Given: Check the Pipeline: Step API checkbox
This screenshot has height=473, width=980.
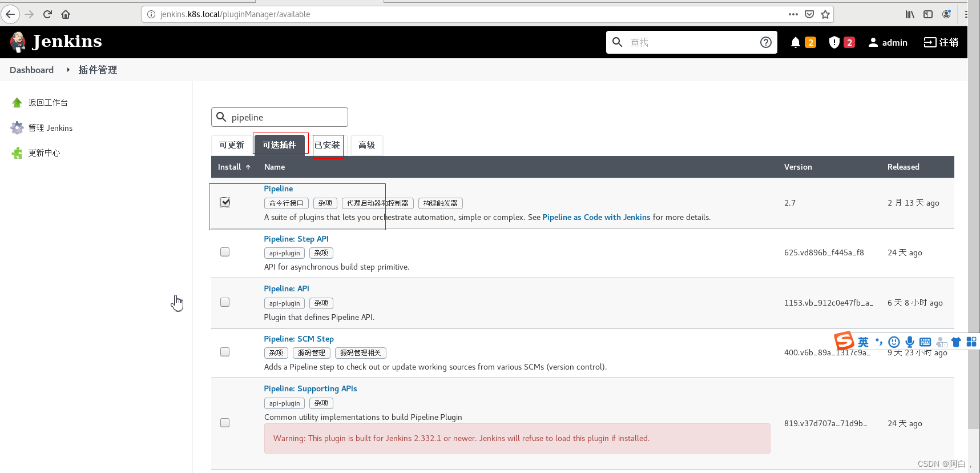Looking at the screenshot, I should 225,252.
